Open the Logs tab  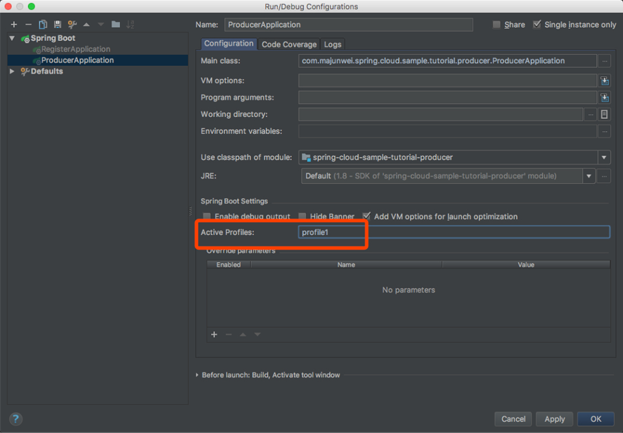[x=333, y=44]
